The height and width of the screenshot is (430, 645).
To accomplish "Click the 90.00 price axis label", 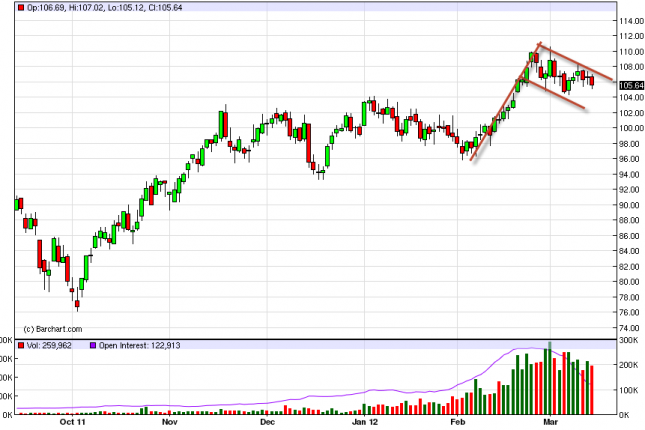I will tap(631, 205).
